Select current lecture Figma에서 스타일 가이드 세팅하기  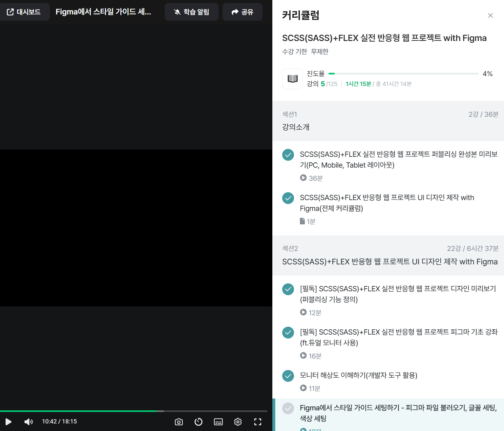click(388, 415)
